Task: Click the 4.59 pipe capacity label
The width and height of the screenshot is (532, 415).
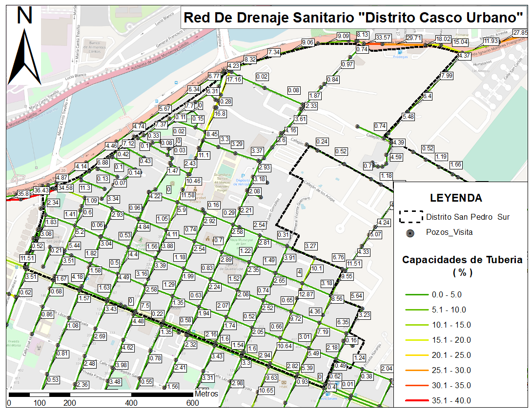Action: pos(396,157)
